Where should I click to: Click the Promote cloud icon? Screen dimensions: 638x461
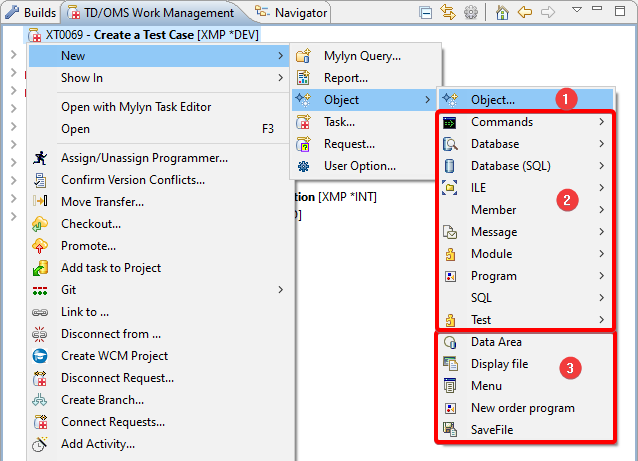point(40,246)
